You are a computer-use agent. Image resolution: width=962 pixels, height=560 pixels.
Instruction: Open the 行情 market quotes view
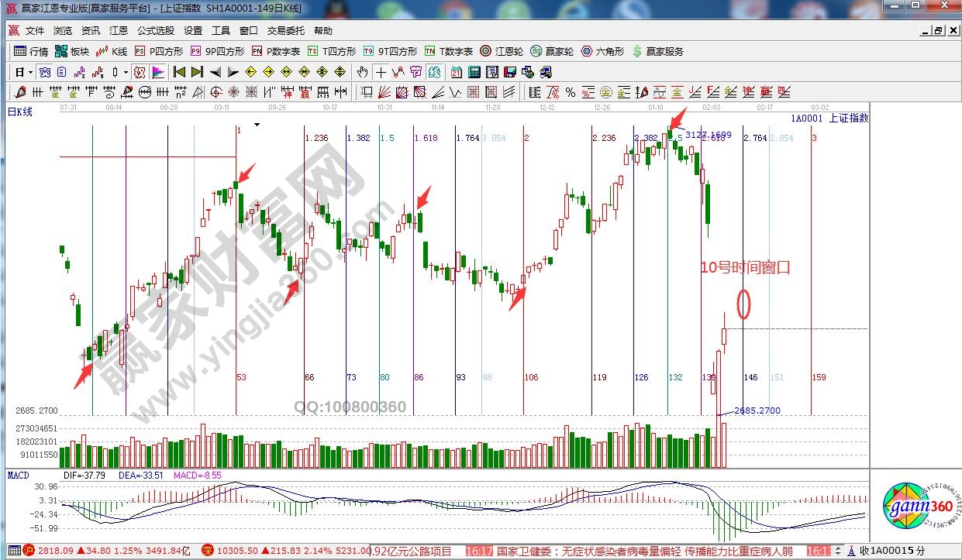31,52
